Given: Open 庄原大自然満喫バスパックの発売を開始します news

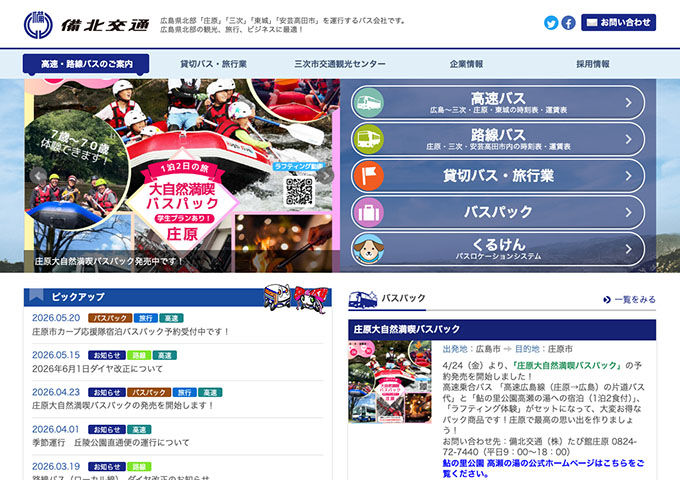Looking at the screenshot, I should 123,405.
